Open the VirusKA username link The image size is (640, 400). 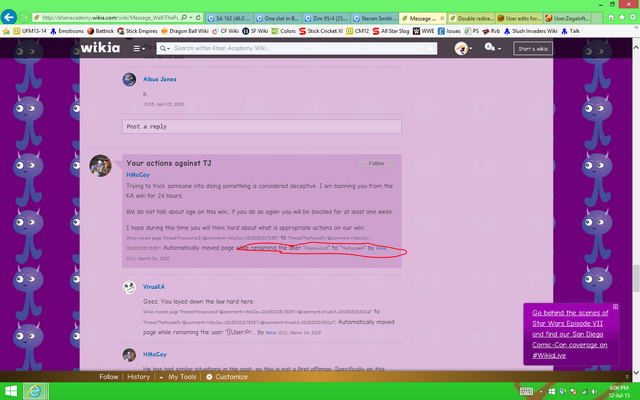coord(154,287)
